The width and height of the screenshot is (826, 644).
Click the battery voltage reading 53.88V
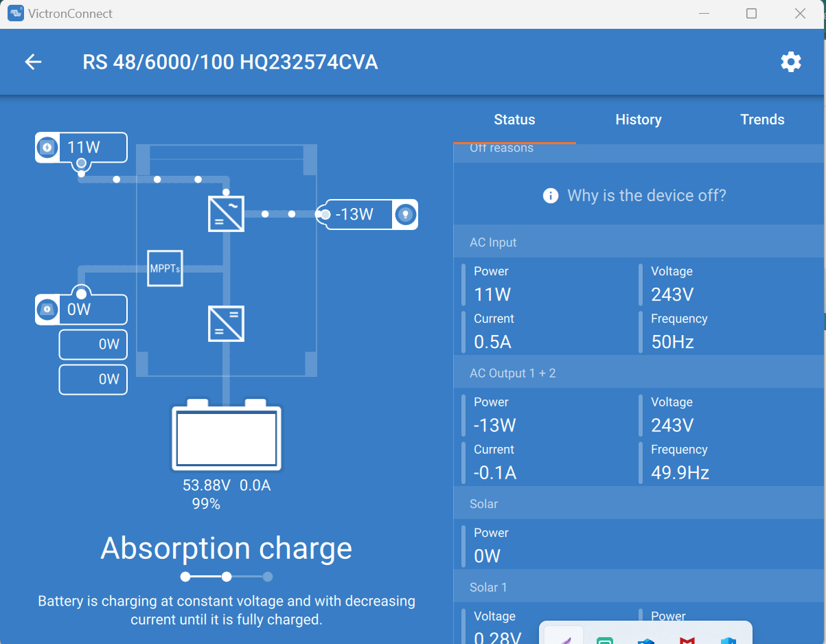click(x=207, y=486)
